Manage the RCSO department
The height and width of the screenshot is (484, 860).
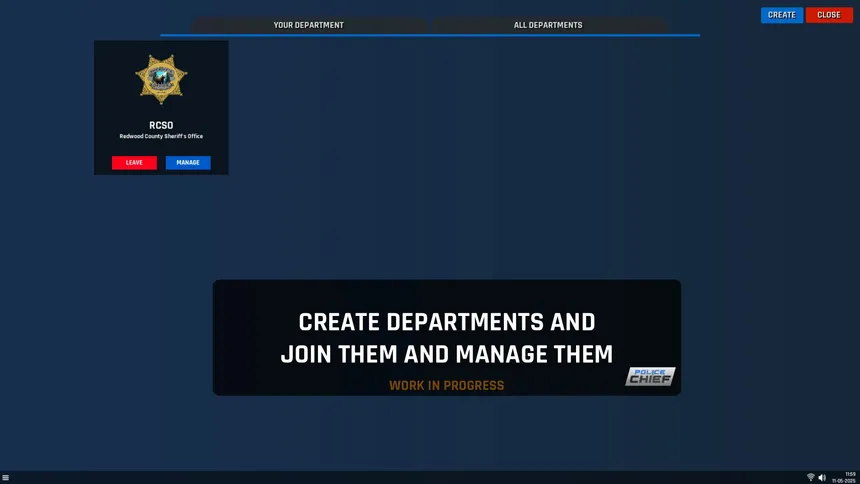(188, 163)
